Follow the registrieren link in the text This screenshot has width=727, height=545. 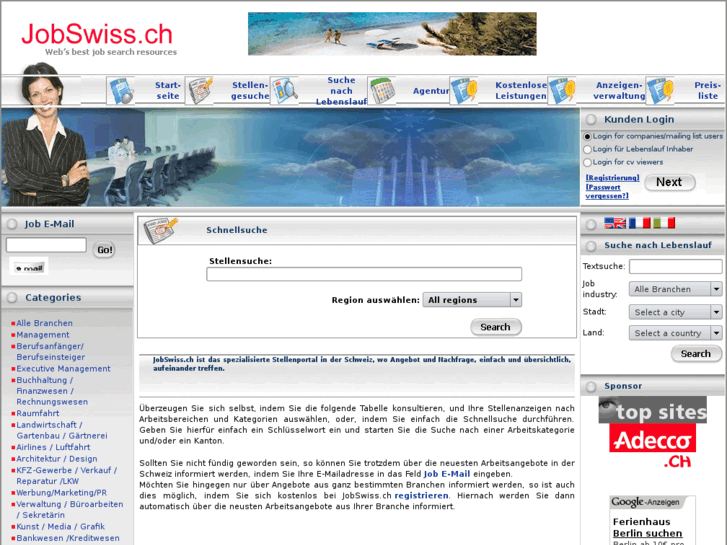(421, 495)
